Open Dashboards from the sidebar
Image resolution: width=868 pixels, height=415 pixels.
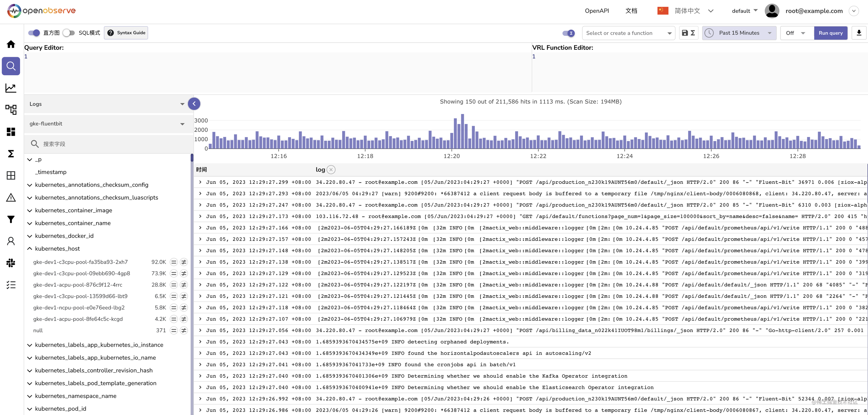point(11,132)
